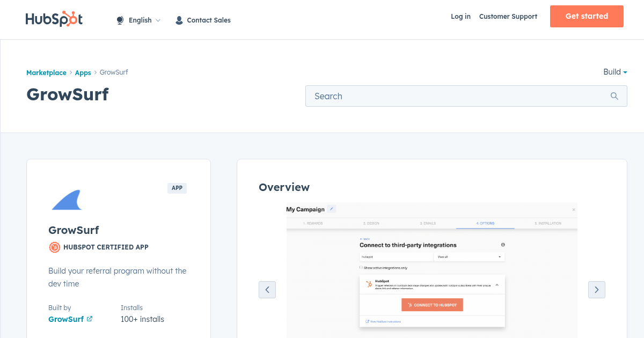Screen dimensions: 644x338
Task: Click the Overview heading
Action: pyautogui.click(x=284, y=187)
